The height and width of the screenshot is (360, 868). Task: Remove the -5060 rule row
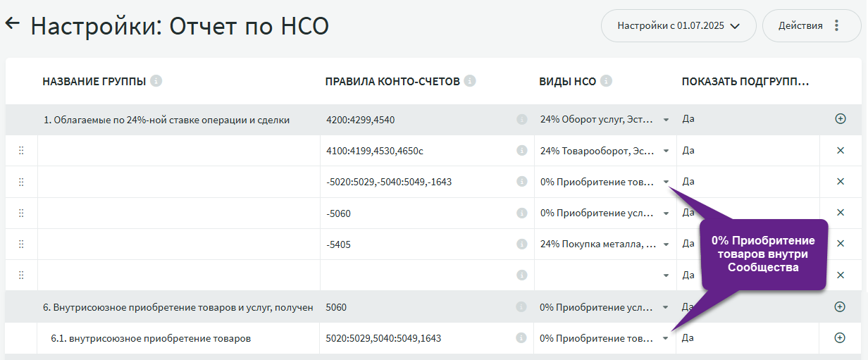(840, 212)
